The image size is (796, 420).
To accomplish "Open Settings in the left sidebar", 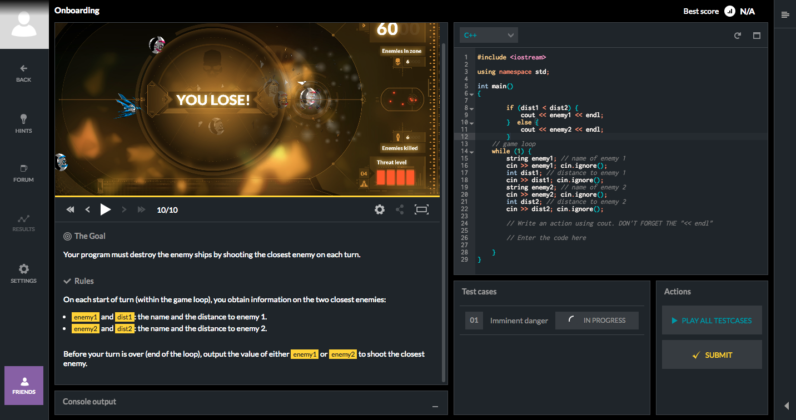I will (23, 272).
